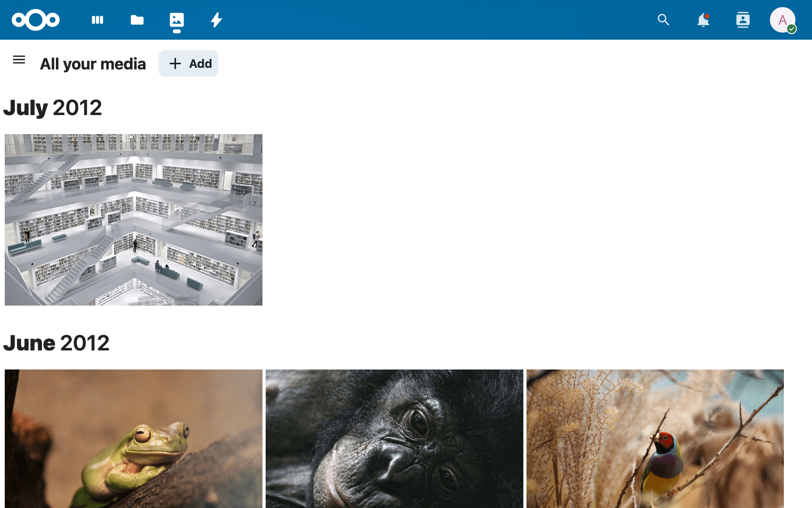
Task: Open the library photo thumbnail
Action: point(134,219)
